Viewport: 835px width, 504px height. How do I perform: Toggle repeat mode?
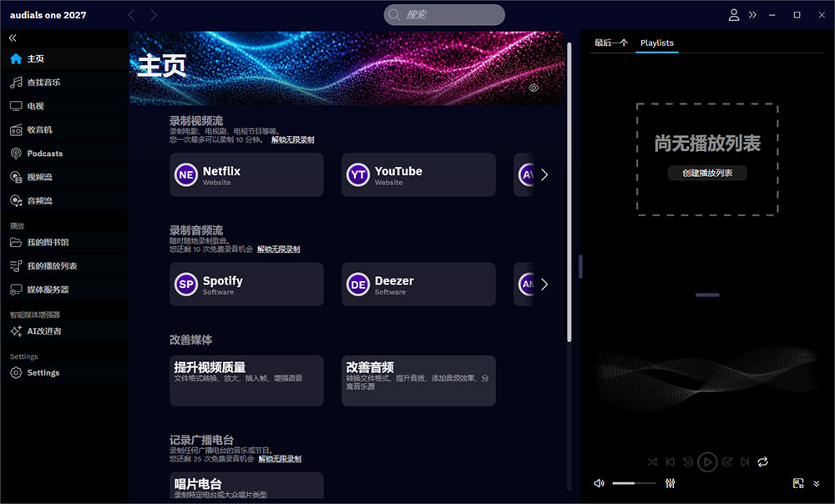(x=762, y=462)
